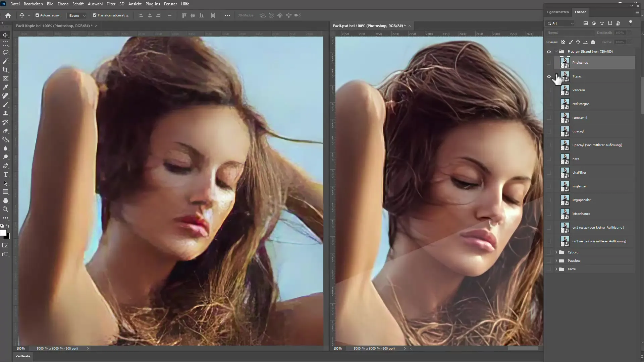This screenshot has height=362, width=644.
Task: Expand the Passfoto layer group
Action: [556, 260]
